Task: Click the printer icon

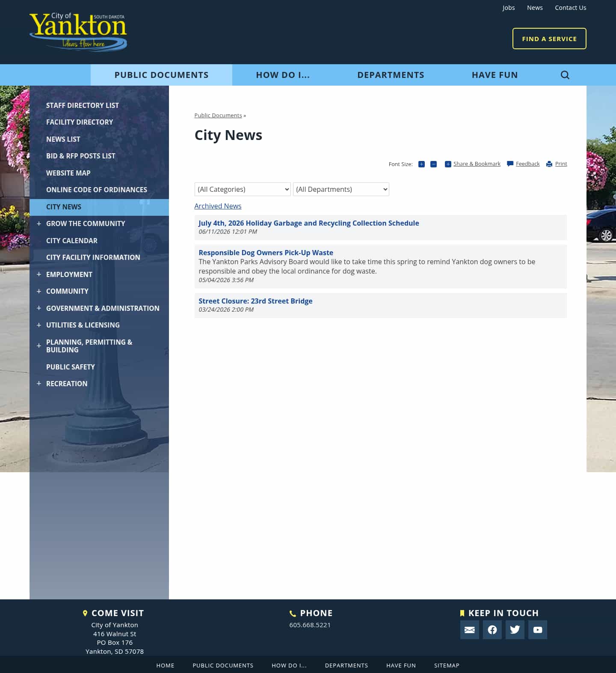Action: [x=549, y=164]
